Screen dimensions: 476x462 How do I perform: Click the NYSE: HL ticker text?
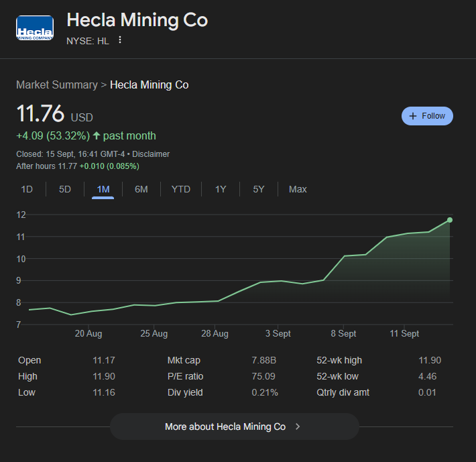click(x=88, y=41)
